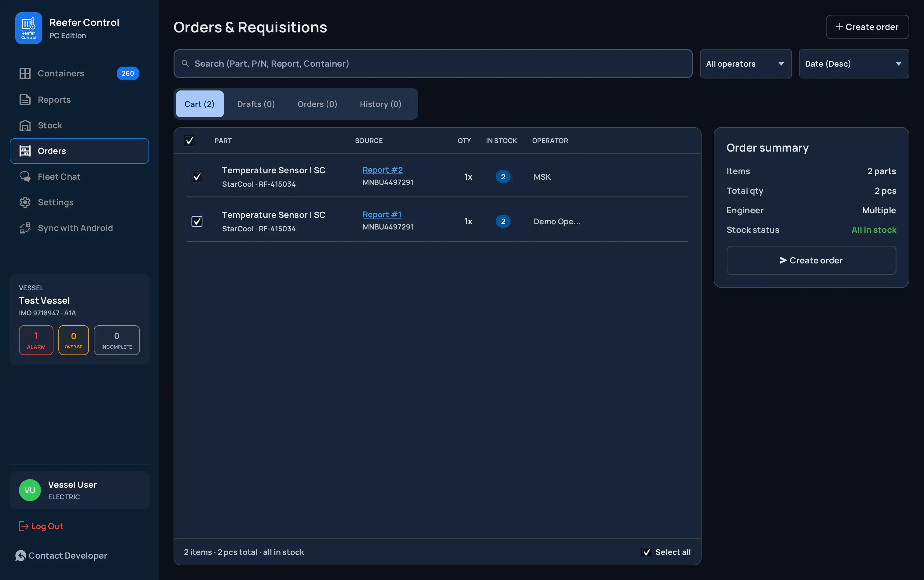Open Reports via its document icon

point(25,100)
